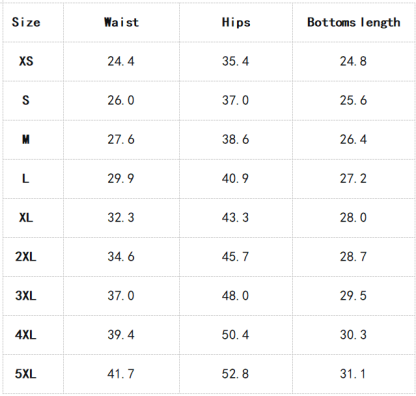Screen dimensions: 416x396
Task: Click the XS size row label
Action: (26, 61)
